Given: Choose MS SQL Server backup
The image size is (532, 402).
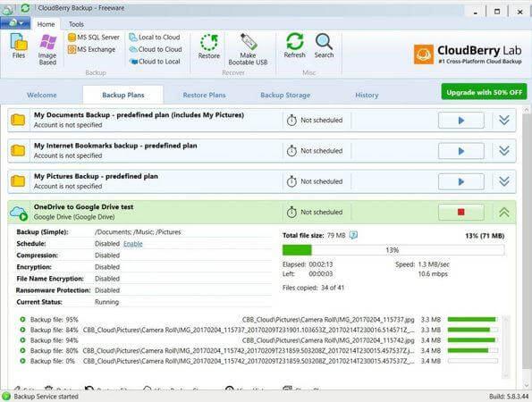Looking at the screenshot, I should click(94, 38).
